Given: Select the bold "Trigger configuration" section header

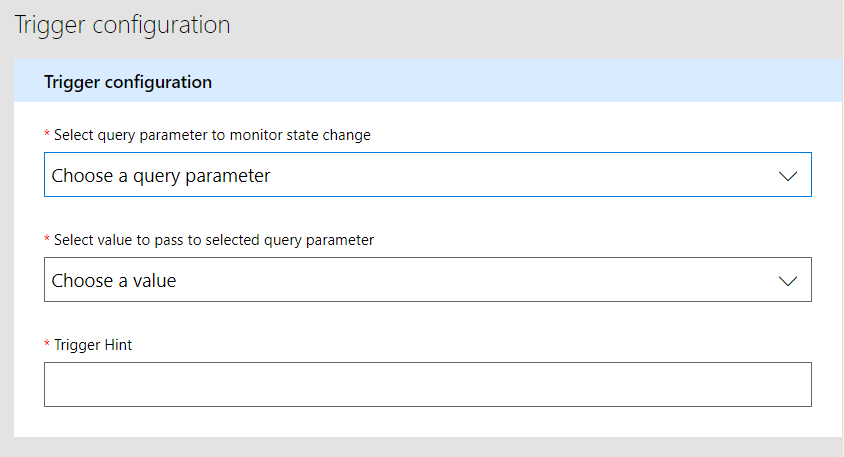Looking at the screenshot, I should [128, 82].
